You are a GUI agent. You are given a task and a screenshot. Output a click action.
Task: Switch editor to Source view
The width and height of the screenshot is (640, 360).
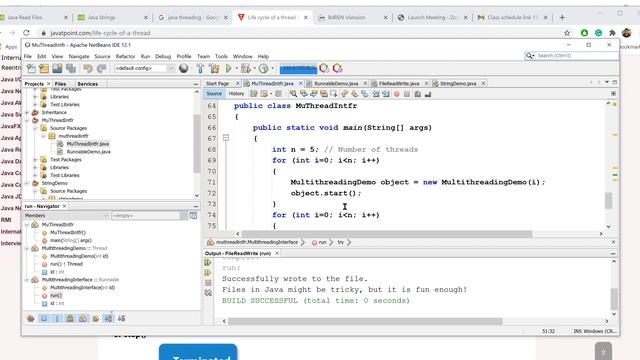point(214,93)
